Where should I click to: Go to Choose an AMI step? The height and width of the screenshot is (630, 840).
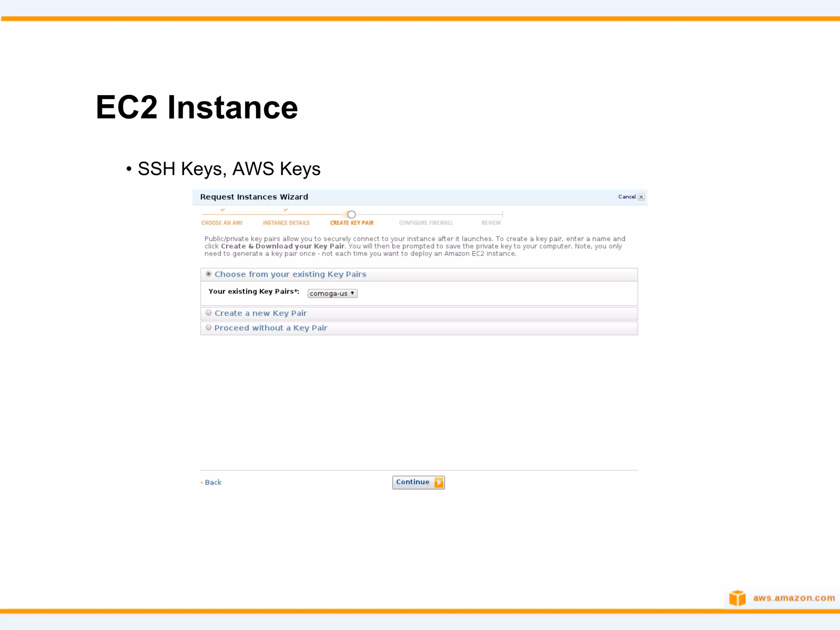tap(222, 223)
